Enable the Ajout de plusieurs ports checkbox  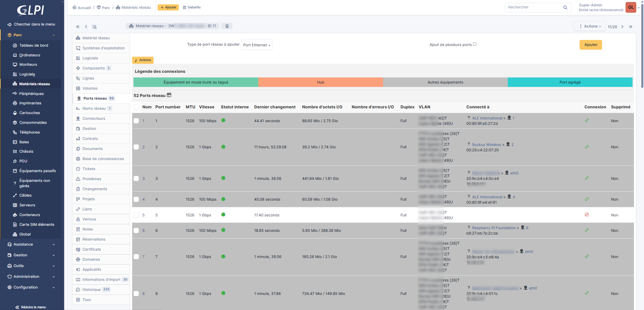tap(475, 44)
